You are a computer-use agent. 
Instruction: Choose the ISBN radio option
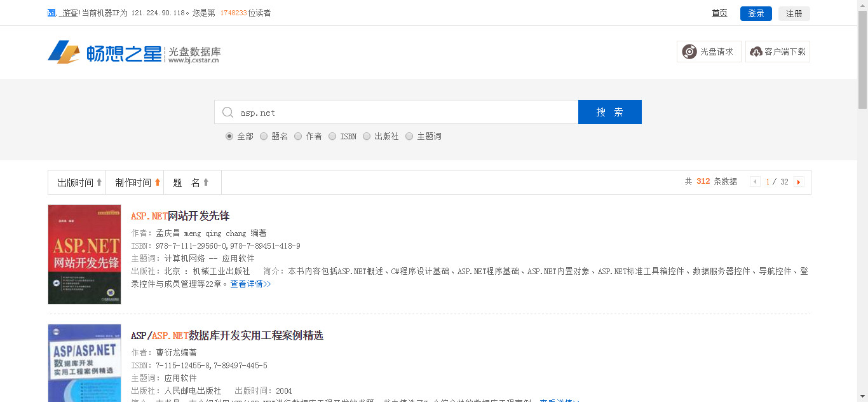tap(332, 136)
